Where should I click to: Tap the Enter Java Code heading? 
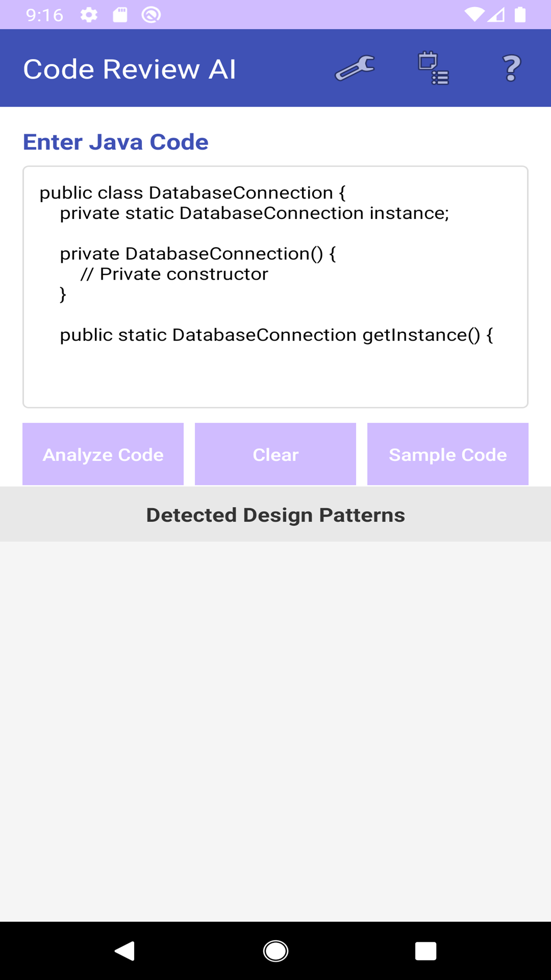(116, 142)
